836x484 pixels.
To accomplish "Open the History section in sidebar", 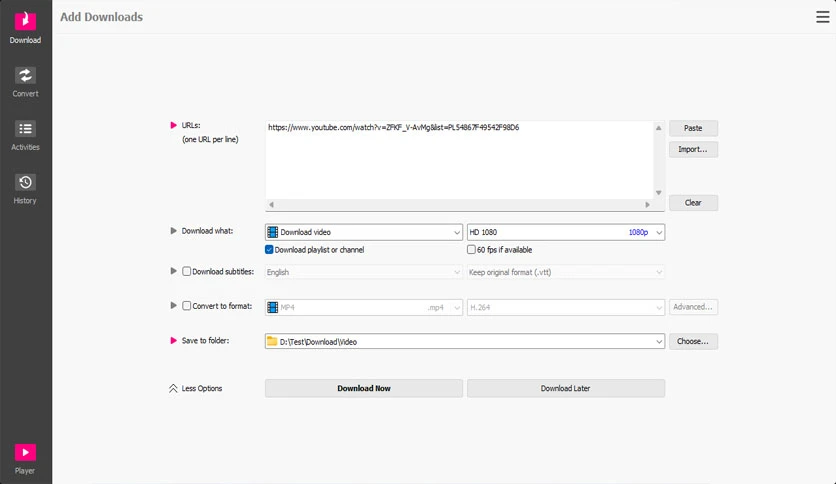I will tap(25, 189).
